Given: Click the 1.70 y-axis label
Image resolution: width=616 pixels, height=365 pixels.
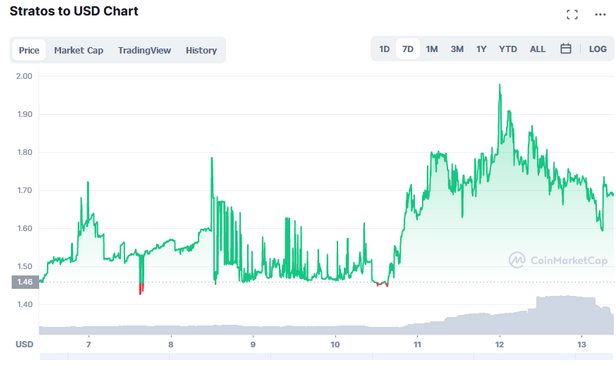Looking at the screenshot, I should coord(25,190).
